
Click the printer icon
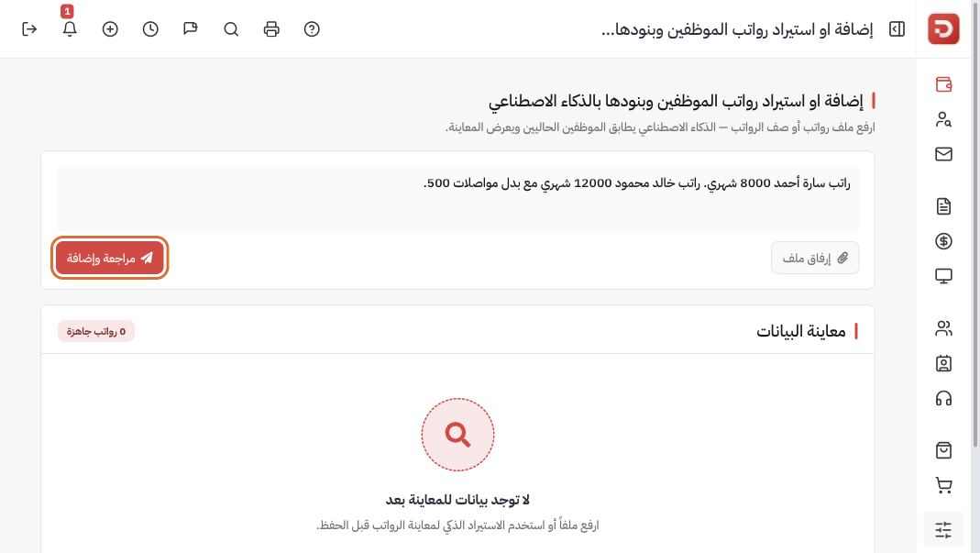coord(271,29)
